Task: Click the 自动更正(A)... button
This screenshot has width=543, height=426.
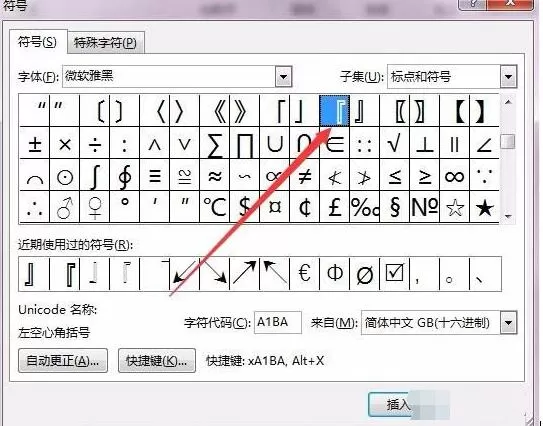Action: coord(63,361)
